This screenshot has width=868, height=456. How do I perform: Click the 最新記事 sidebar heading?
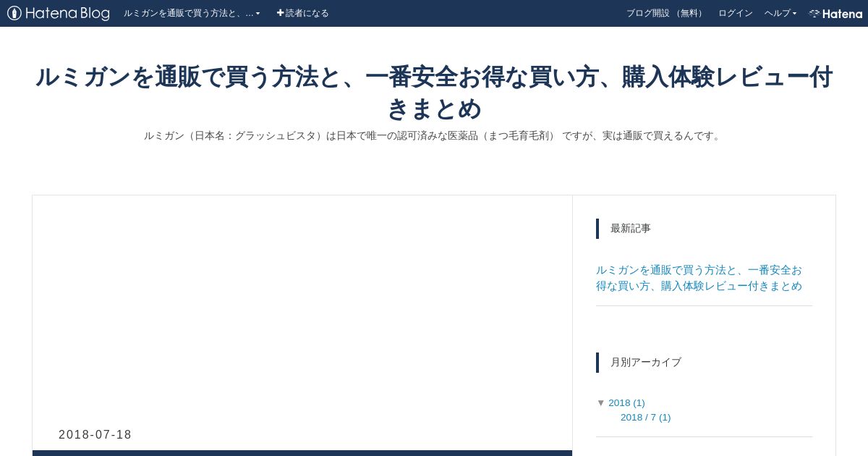pyautogui.click(x=631, y=229)
